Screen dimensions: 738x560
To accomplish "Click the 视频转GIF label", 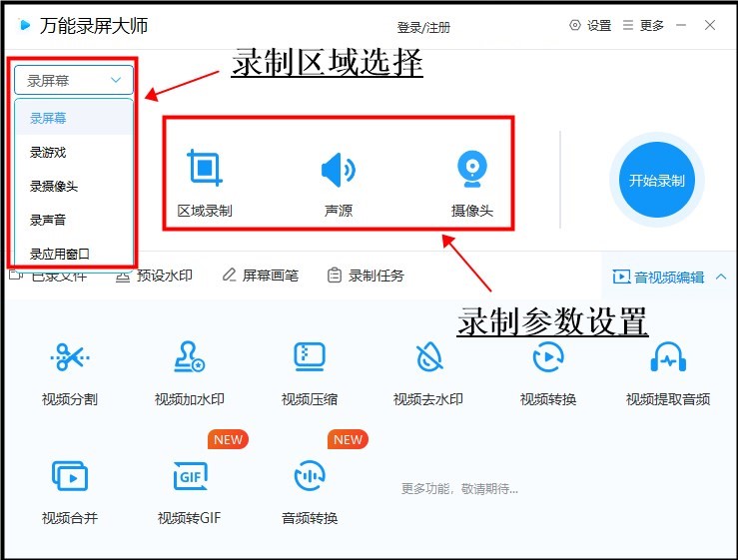I will [x=189, y=518].
